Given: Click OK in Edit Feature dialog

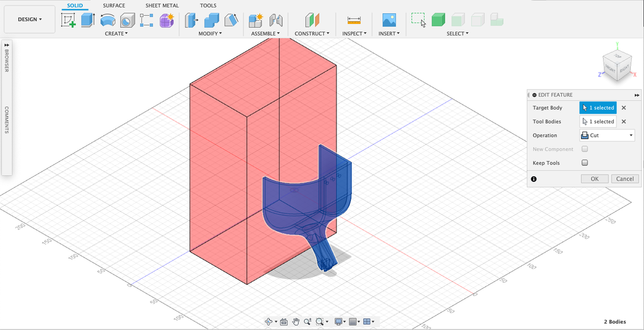Looking at the screenshot, I should point(594,179).
